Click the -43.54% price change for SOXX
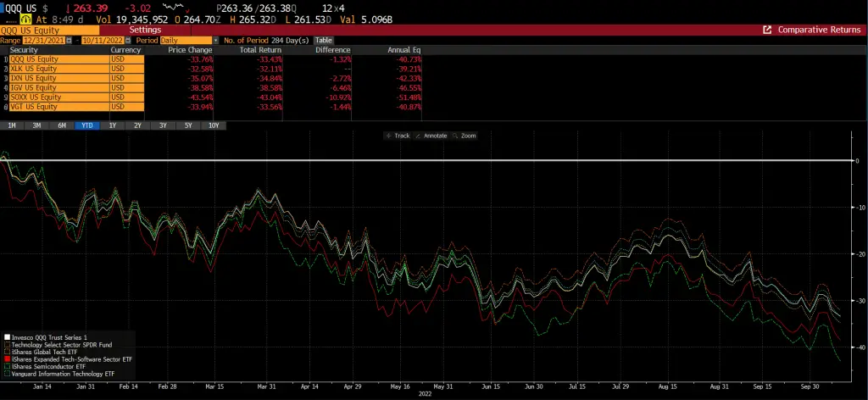This screenshot has height=400, width=868. [x=200, y=97]
